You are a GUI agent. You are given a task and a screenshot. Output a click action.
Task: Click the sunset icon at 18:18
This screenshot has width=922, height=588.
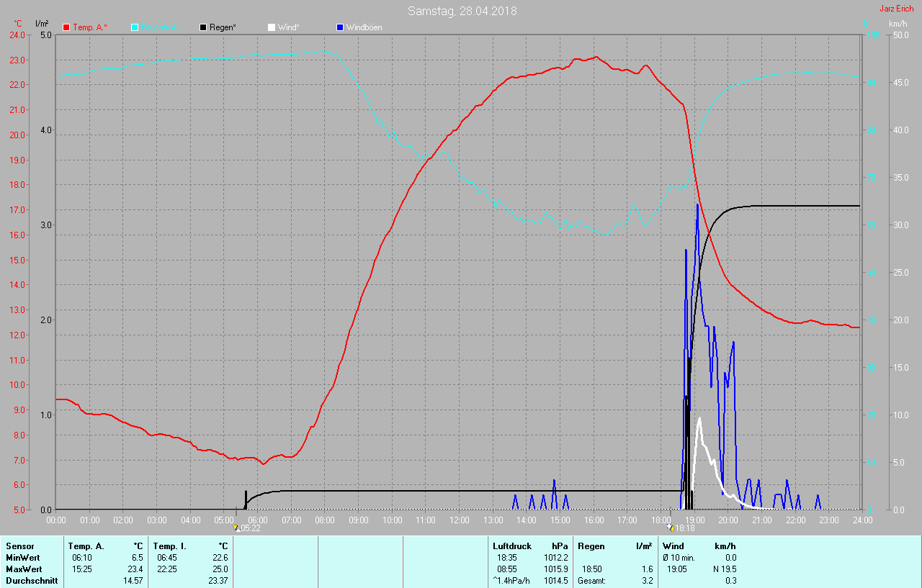[671, 528]
